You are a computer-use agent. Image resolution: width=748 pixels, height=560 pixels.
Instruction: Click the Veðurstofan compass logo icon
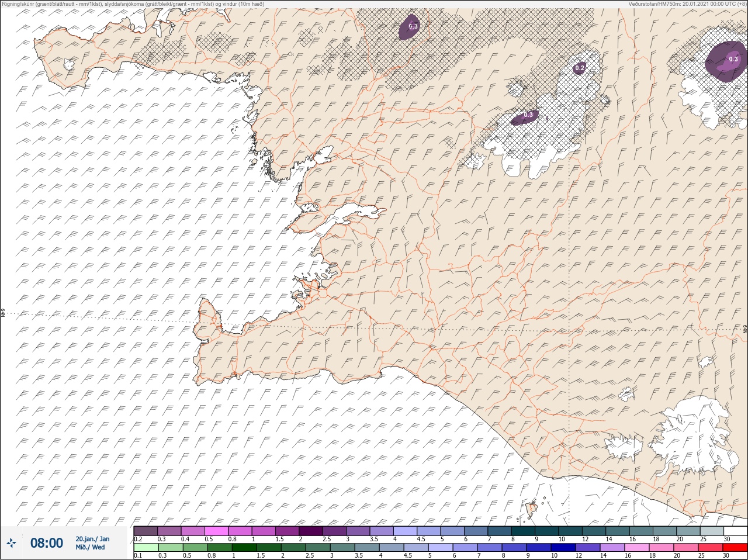(x=11, y=543)
